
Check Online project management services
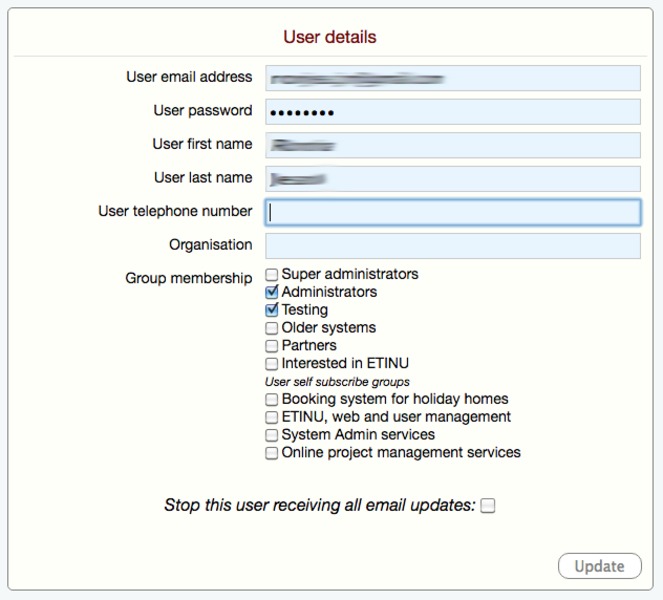[272, 454]
